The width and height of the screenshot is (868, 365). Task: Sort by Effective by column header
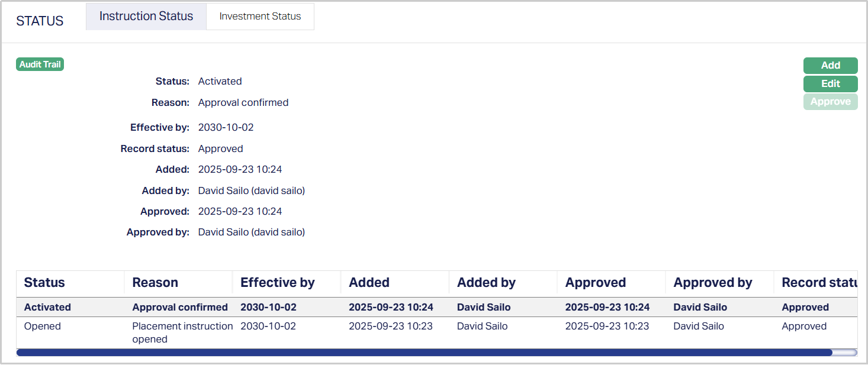coord(277,283)
